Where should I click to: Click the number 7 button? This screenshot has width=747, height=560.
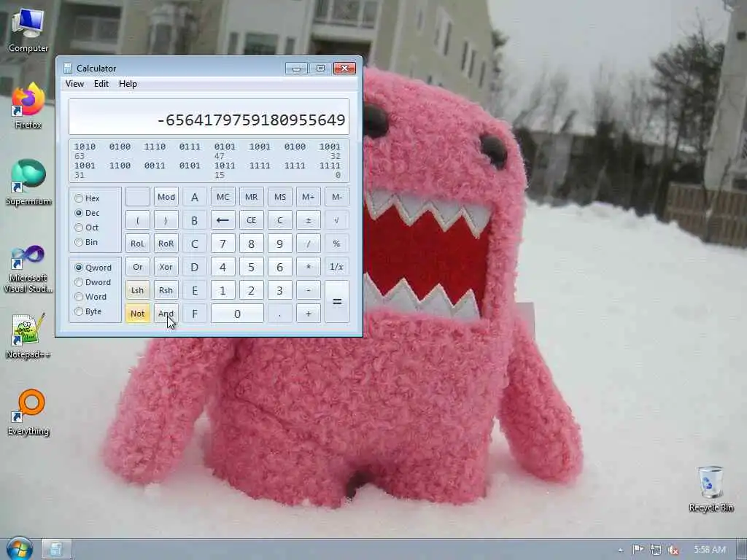pyautogui.click(x=222, y=244)
